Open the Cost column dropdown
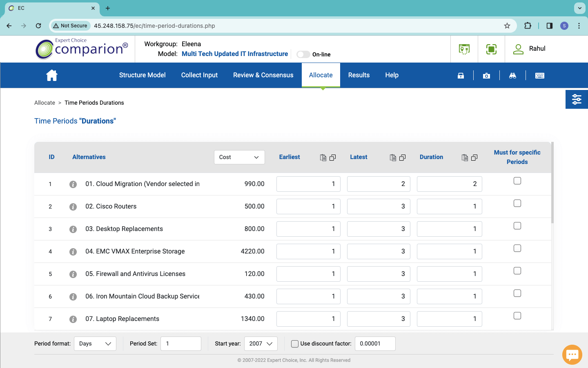 (239, 157)
